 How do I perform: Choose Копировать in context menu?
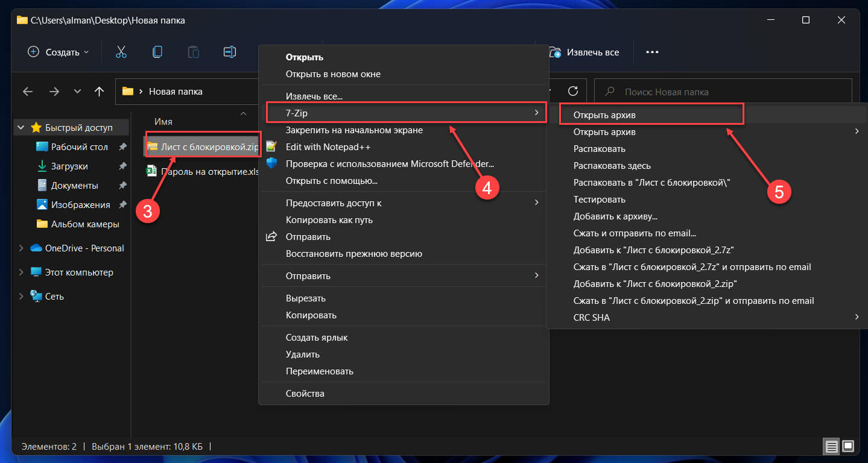pos(404,315)
